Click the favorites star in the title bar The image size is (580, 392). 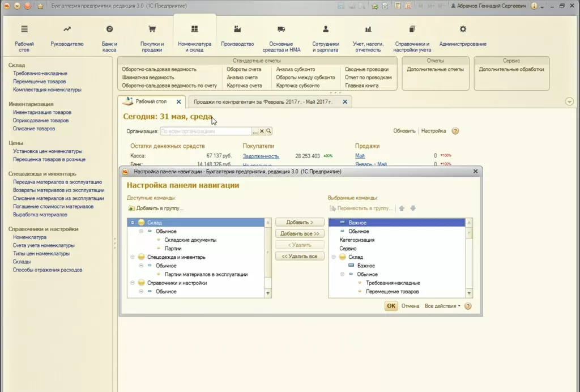(40, 6)
